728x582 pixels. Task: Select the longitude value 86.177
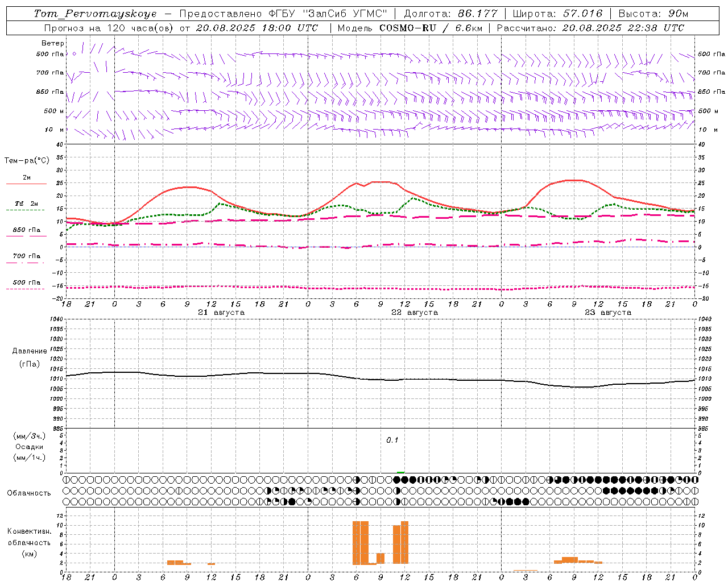click(478, 14)
